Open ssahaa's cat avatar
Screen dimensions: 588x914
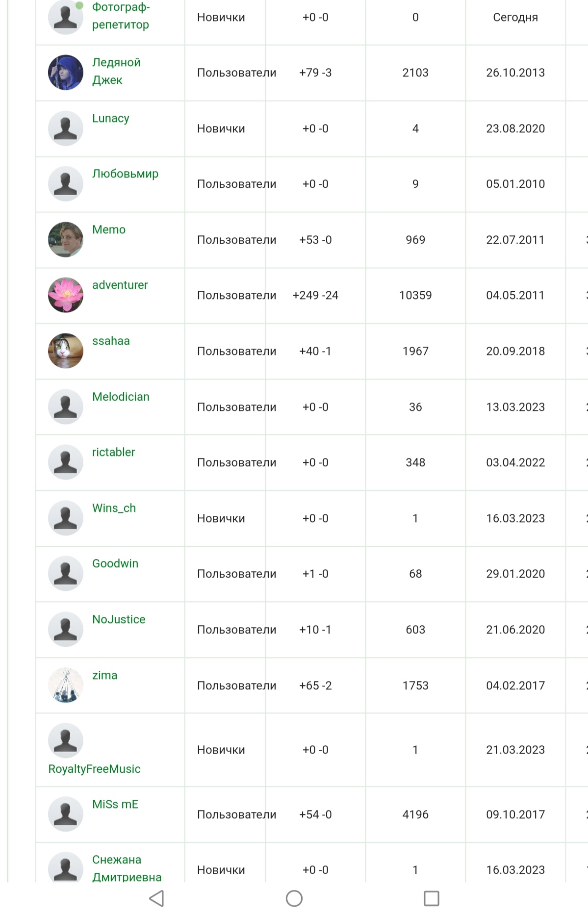[66, 351]
